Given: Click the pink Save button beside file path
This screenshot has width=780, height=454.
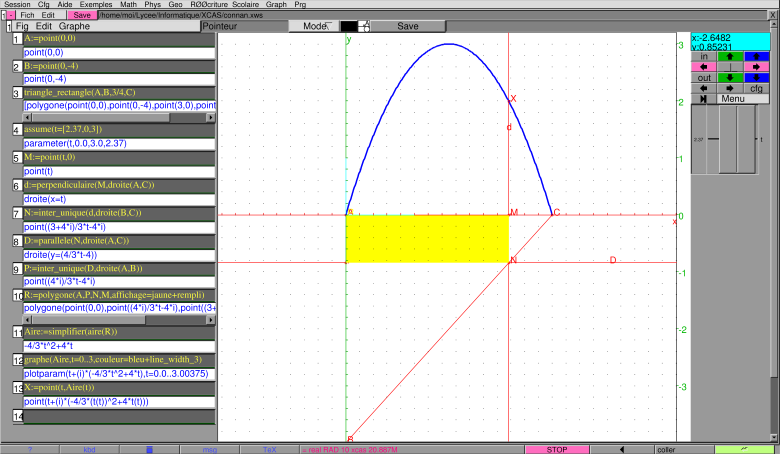Looking at the screenshot, I should (x=82, y=15).
